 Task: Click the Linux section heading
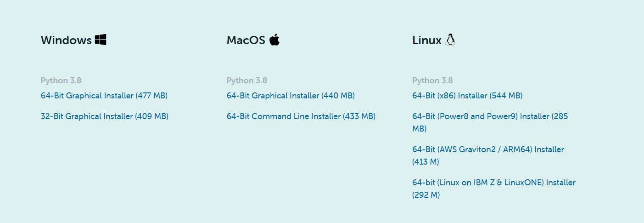tap(427, 40)
